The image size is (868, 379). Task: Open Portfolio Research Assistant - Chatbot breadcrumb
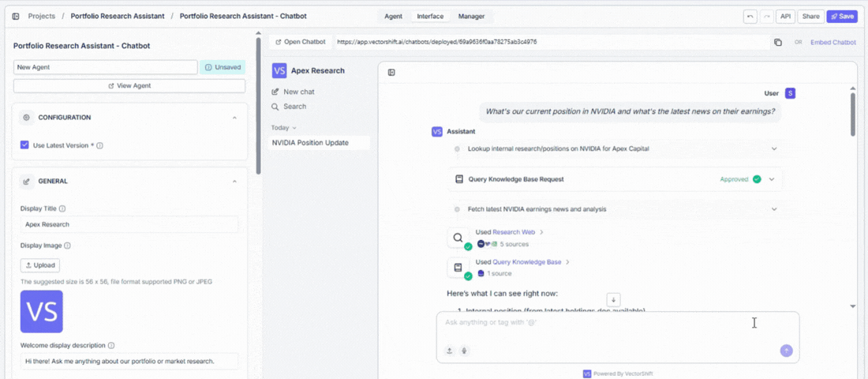(x=243, y=16)
